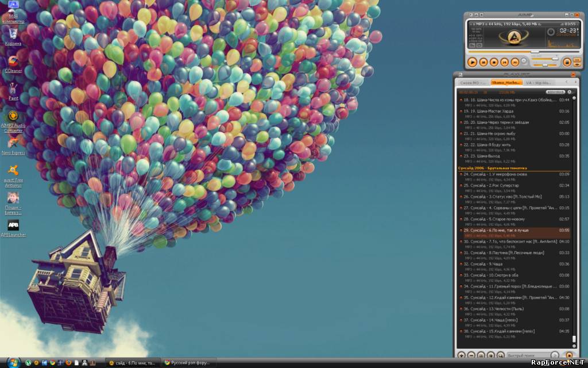588x368 pixels.
Task: Select track 22 Шама-Я буду жить
Action: (514, 147)
